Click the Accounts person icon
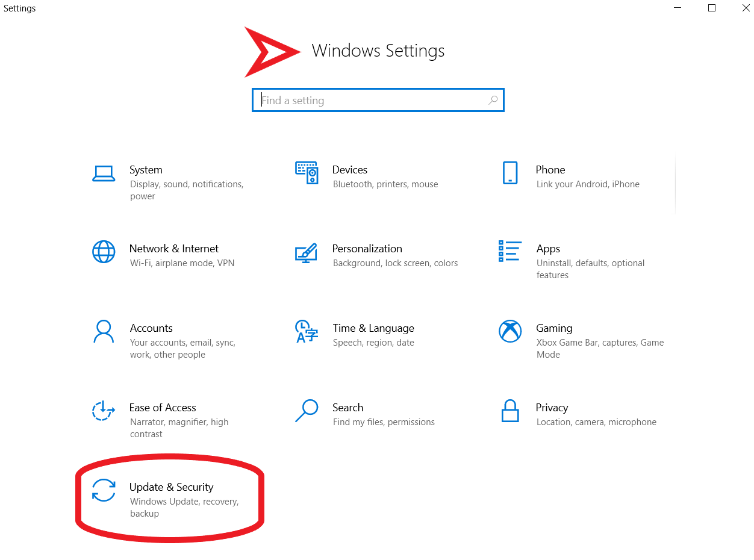 click(104, 331)
